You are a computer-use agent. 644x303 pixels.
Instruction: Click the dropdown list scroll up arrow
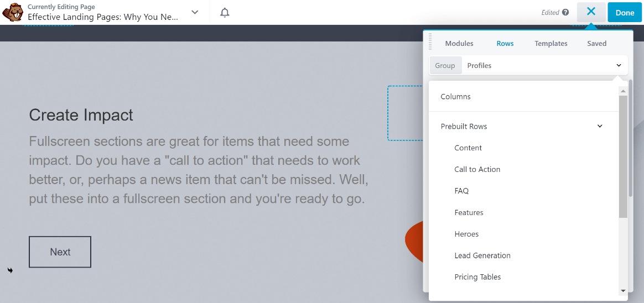coord(623,91)
